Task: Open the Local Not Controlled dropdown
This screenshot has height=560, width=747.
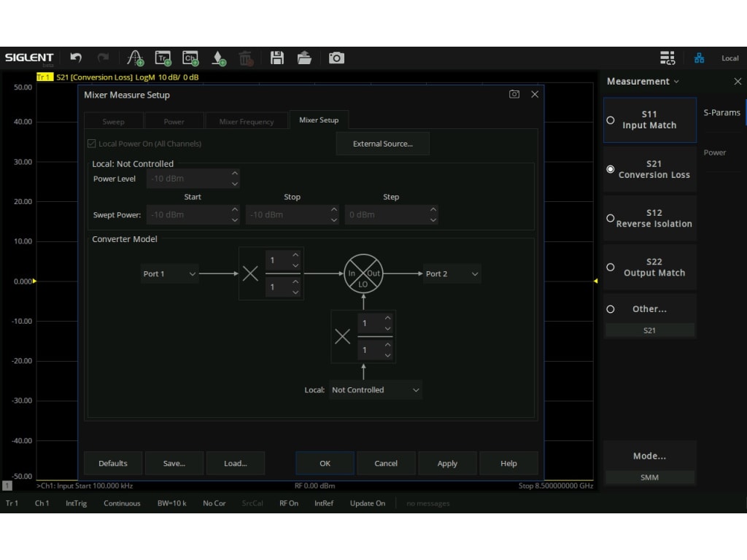Action: pyautogui.click(x=375, y=390)
